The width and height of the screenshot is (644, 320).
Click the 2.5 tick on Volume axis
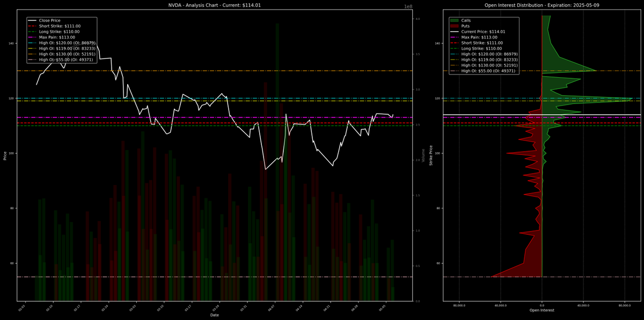(417, 125)
